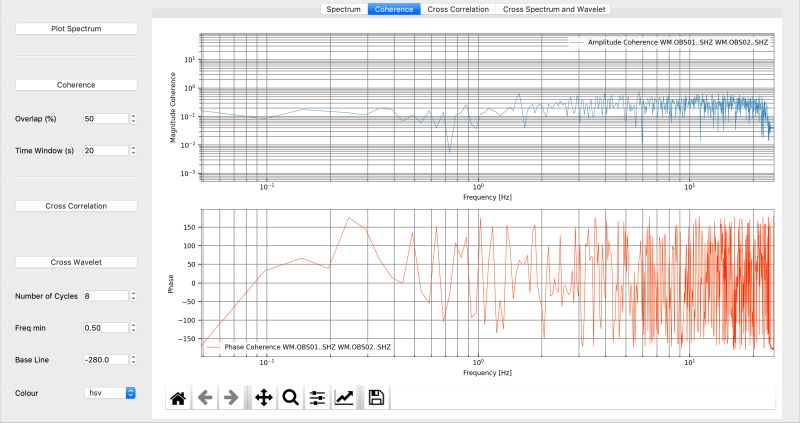Click the Cross Correlation button in the left panel
The height and width of the screenshot is (423, 800).
pos(76,206)
